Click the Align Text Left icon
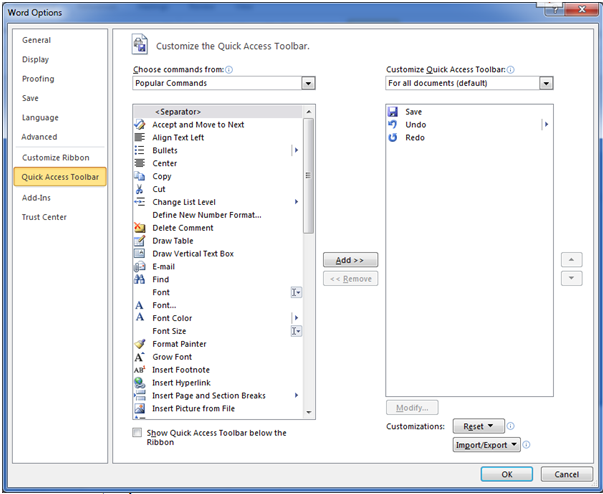Viewport: 603px width, 494px height. click(x=140, y=137)
